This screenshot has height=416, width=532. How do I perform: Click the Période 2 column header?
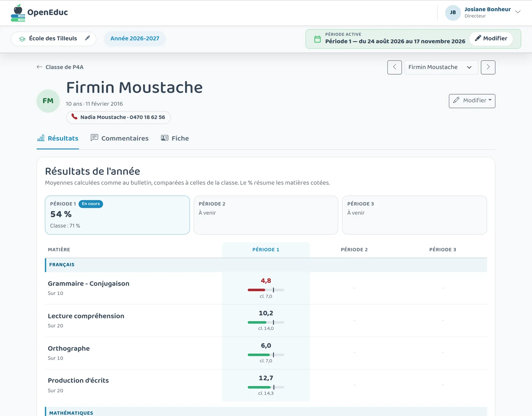[354, 250]
